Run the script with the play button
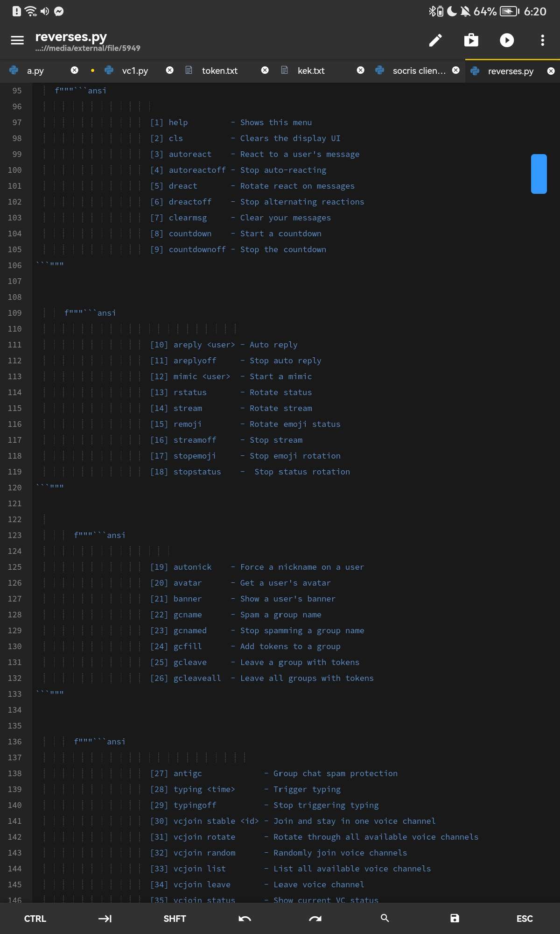Screen dimensions: 560x934 507,41
